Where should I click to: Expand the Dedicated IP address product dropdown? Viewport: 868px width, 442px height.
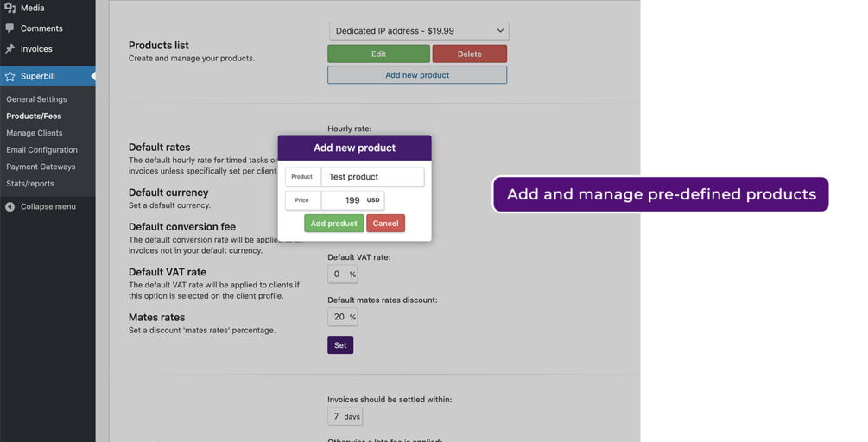pos(419,31)
